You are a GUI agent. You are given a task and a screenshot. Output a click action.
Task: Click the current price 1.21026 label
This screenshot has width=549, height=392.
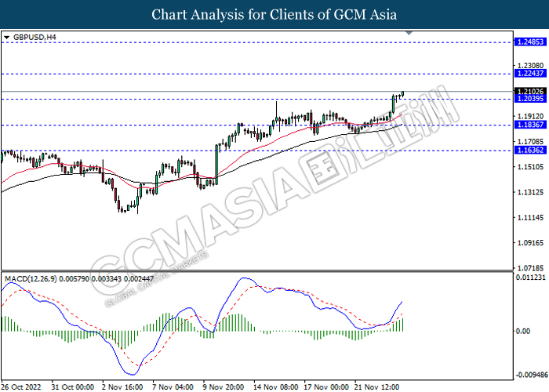[x=530, y=92]
